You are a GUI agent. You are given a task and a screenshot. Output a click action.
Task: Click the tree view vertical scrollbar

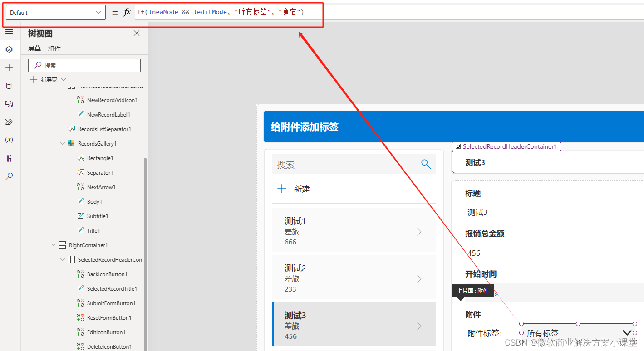(145, 254)
